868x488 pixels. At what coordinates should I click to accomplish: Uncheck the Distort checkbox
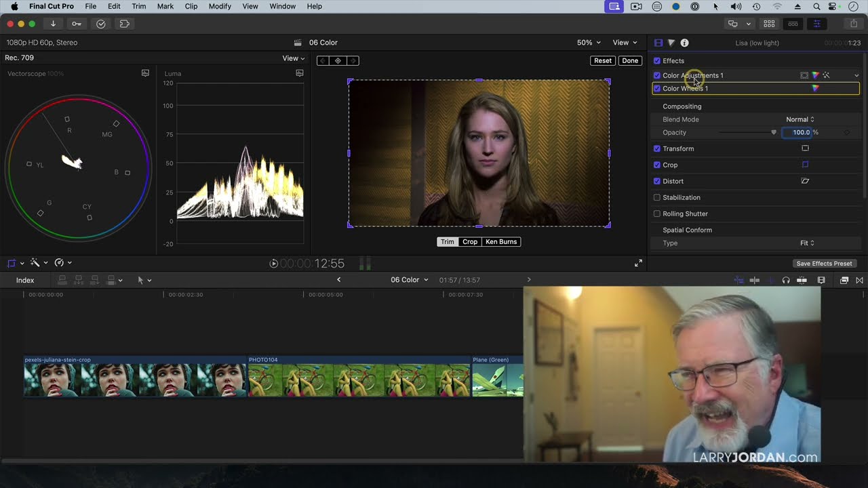click(x=656, y=181)
